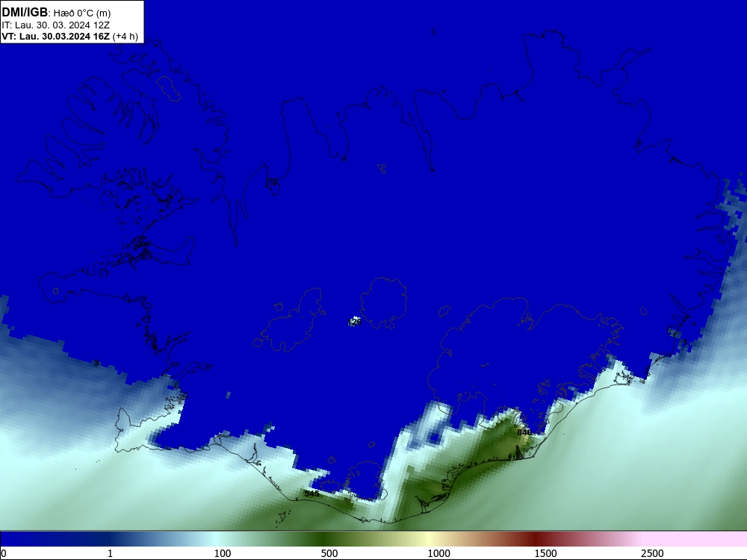Click the 0 label on the color scale
This screenshot has height=560, width=747.
(4, 553)
